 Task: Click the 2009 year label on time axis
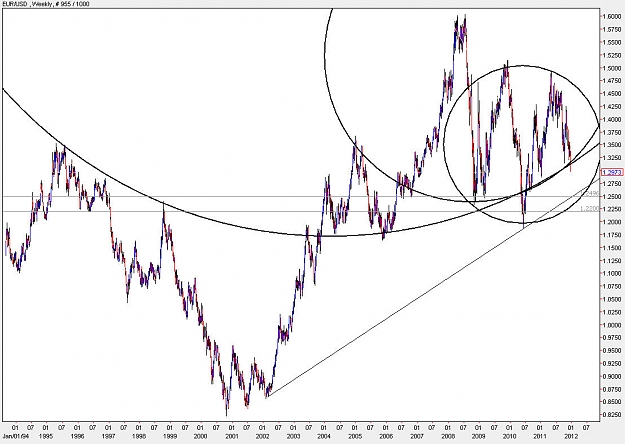click(478, 436)
